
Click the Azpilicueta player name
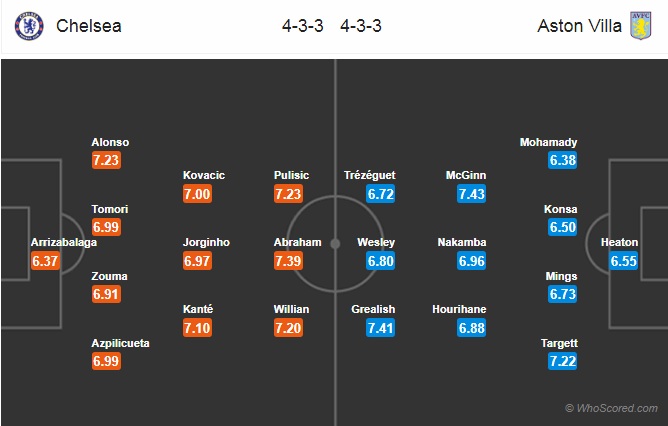[x=120, y=343]
